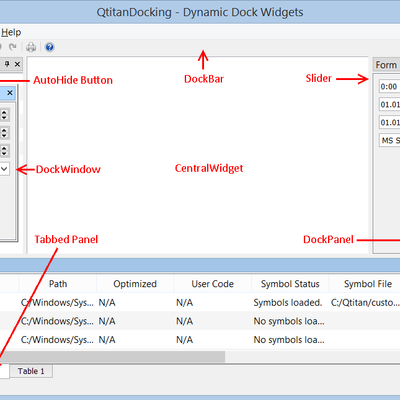Click the User Code column header
The image size is (400, 400).
[213, 284]
